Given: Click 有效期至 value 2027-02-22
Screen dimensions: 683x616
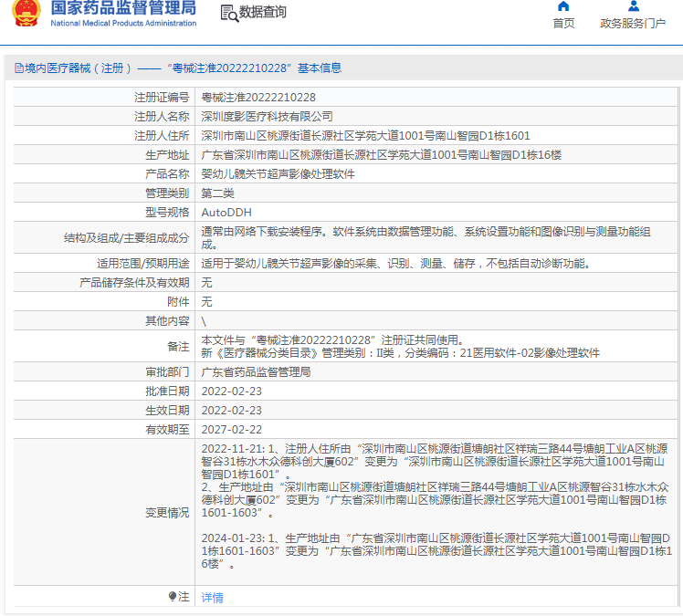Looking at the screenshot, I should click(x=231, y=429).
